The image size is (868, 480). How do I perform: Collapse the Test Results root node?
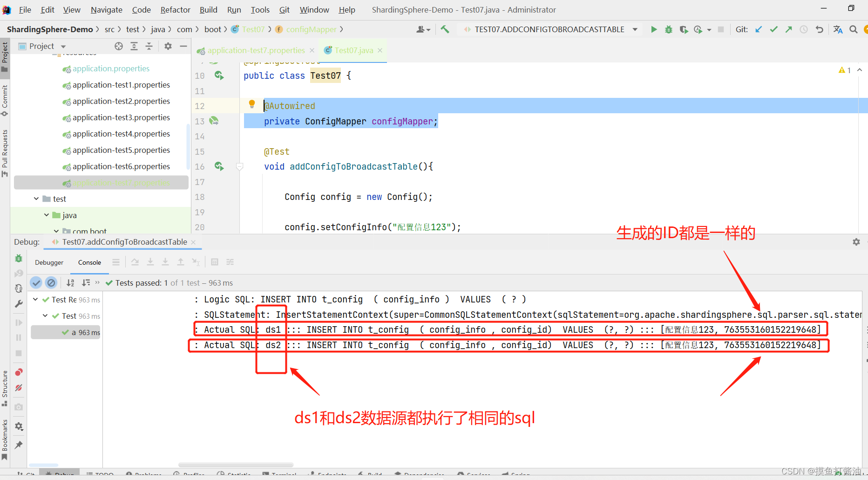[x=35, y=300]
